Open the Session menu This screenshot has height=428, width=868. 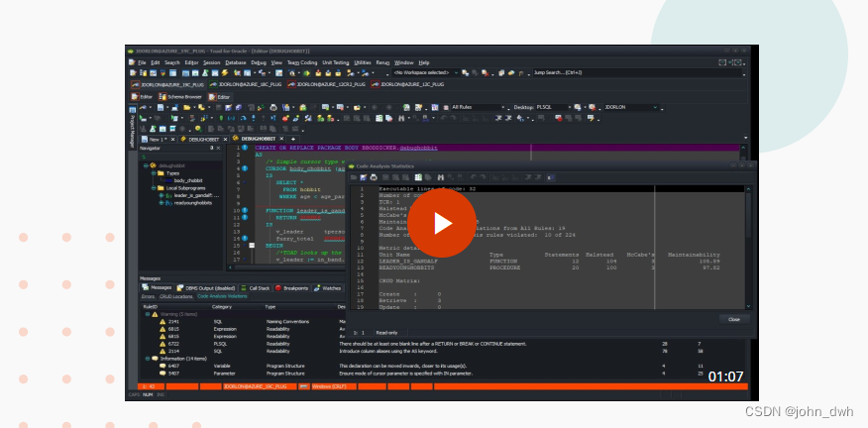211,62
